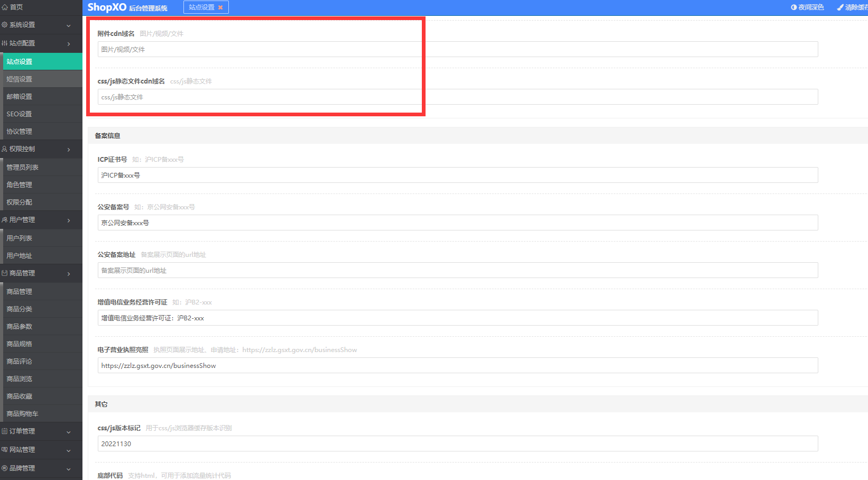Viewport: 868px width, 480px height.
Task: Open 商品管理 submenu item
Action: click(42, 291)
